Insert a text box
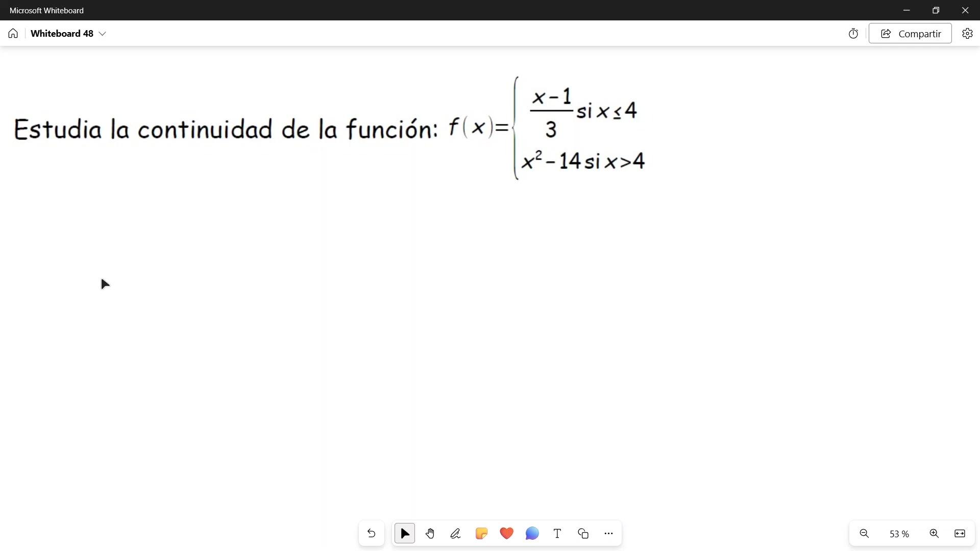This screenshot has height=551, width=980. pyautogui.click(x=557, y=534)
